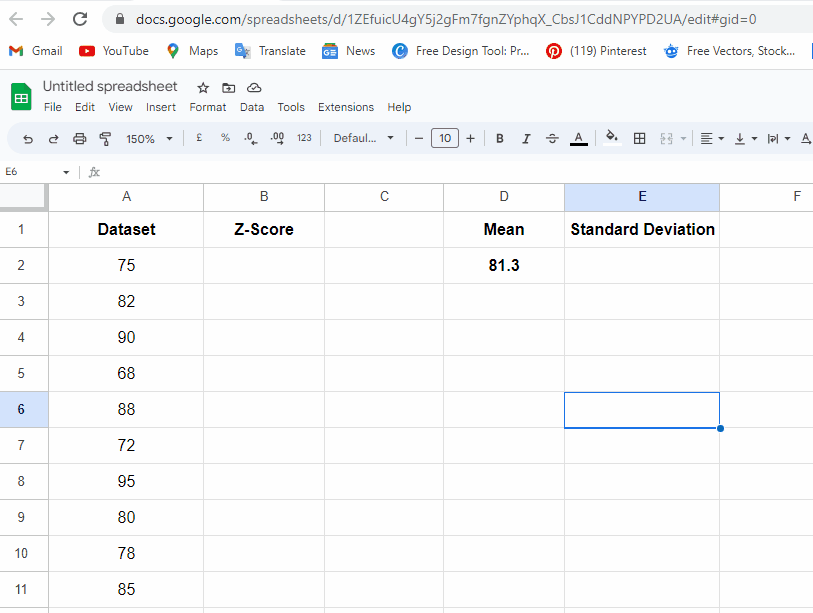Image resolution: width=813 pixels, height=613 pixels.
Task: Open the Vertical align dropdown
Action: click(x=746, y=138)
